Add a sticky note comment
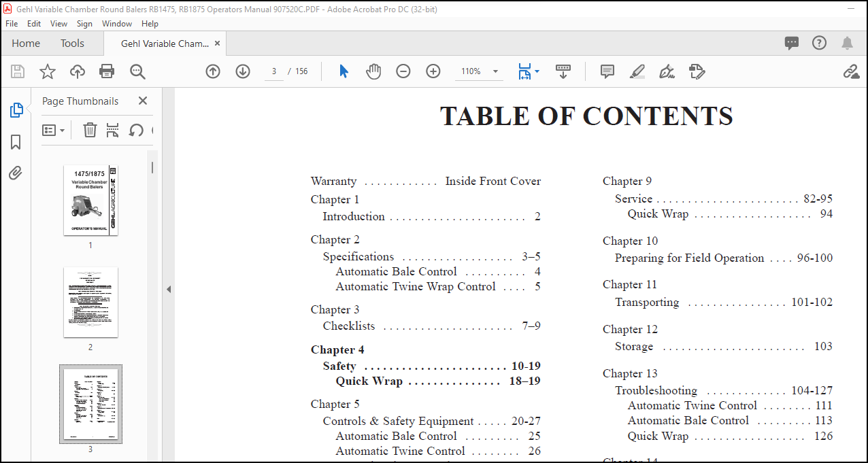868x463 pixels. coord(607,71)
